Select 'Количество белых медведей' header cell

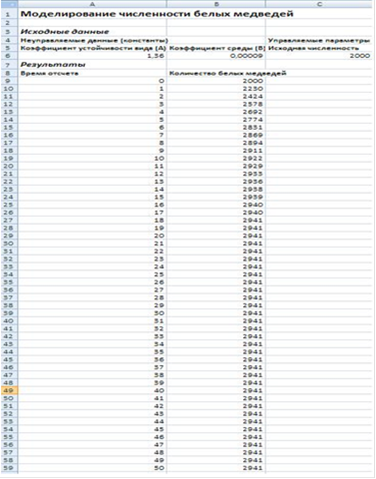click(228, 73)
